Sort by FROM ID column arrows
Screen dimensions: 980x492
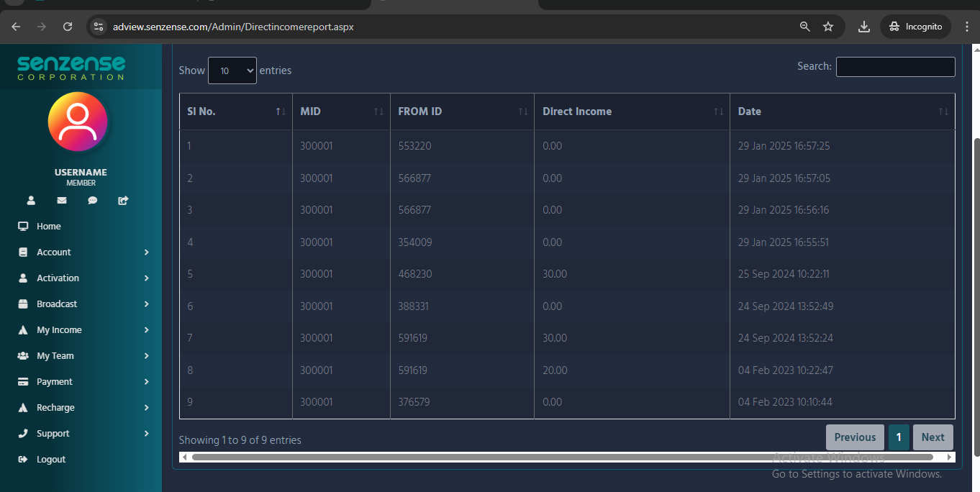[x=523, y=111]
